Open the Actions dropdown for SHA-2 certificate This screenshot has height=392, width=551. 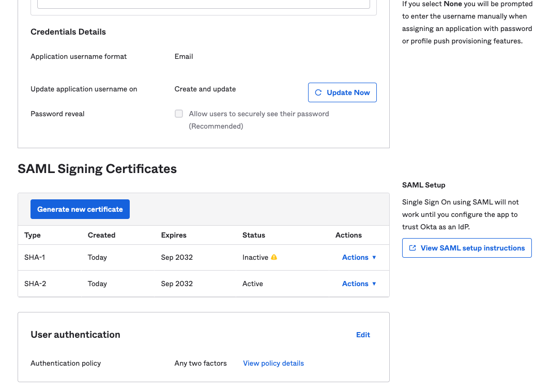coord(355,284)
